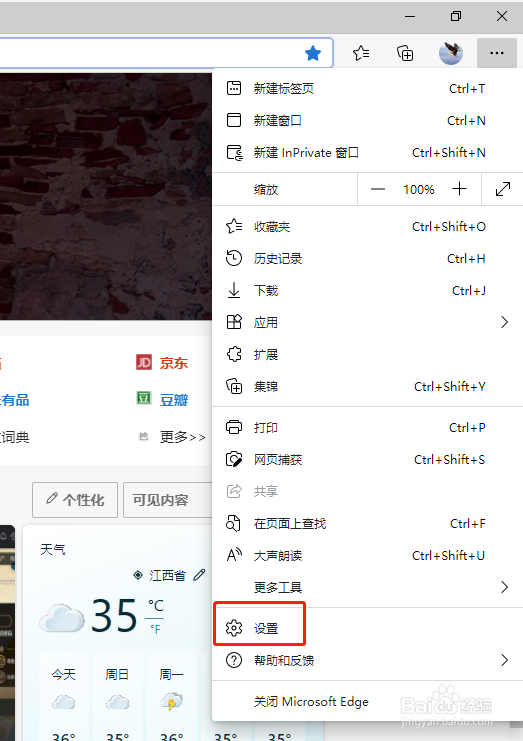Image resolution: width=523 pixels, height=741 pixels.
Task: Click the 更多>> link
Action: click(183, 437)
